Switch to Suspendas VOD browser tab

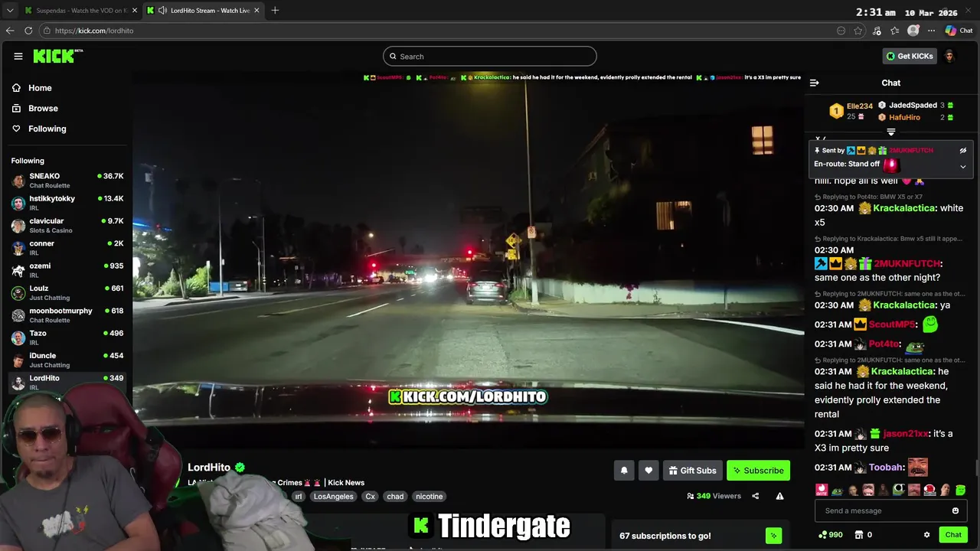coord(80,10)
